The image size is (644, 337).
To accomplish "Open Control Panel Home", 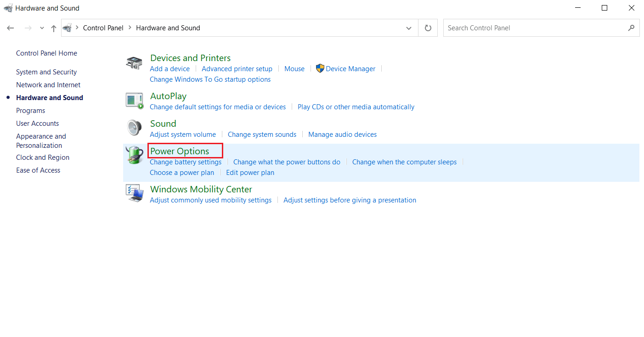I will 46,53.
